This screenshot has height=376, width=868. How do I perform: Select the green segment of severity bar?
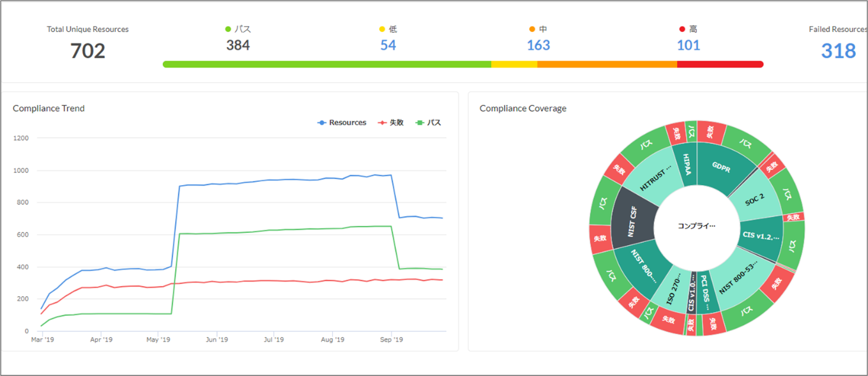[x=326, y=64]
